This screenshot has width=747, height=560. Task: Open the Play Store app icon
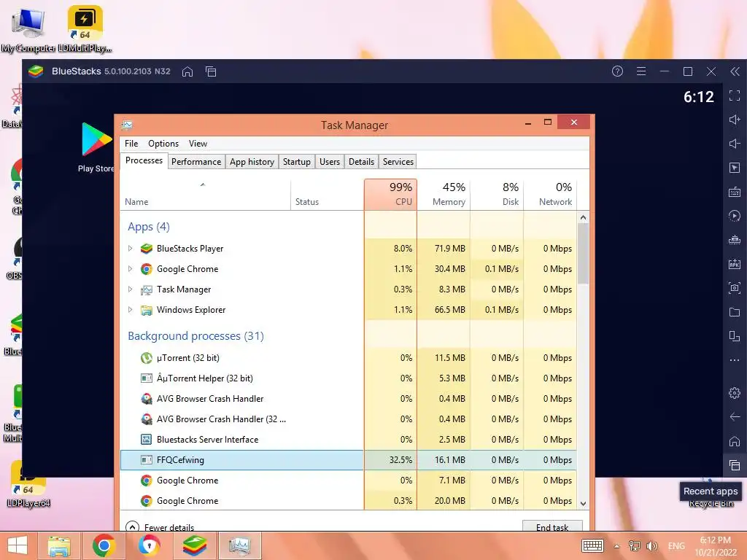[x=96, y=147]
